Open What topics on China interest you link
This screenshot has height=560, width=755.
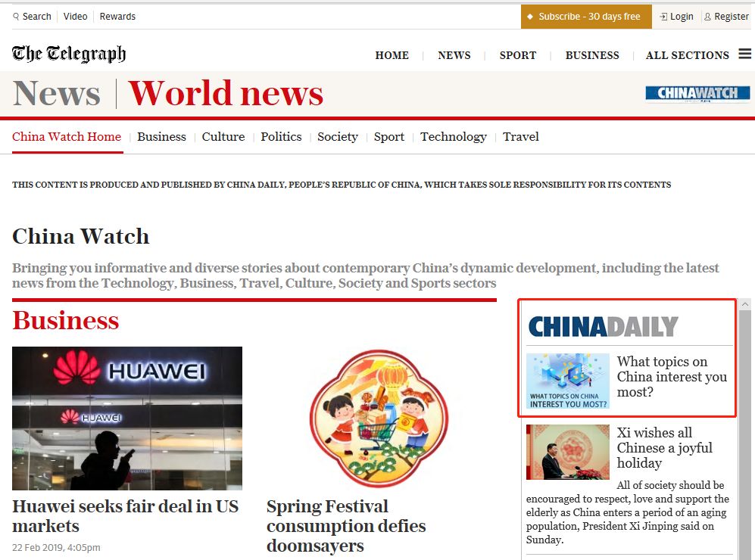(672, 377)
